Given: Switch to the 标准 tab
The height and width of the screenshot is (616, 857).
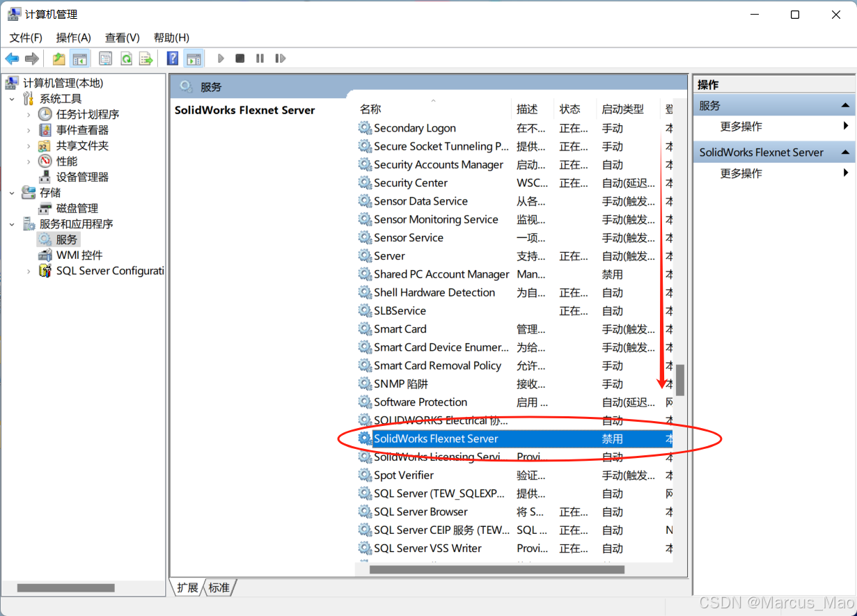Looking at the screenshot, I should click(219, 587).
